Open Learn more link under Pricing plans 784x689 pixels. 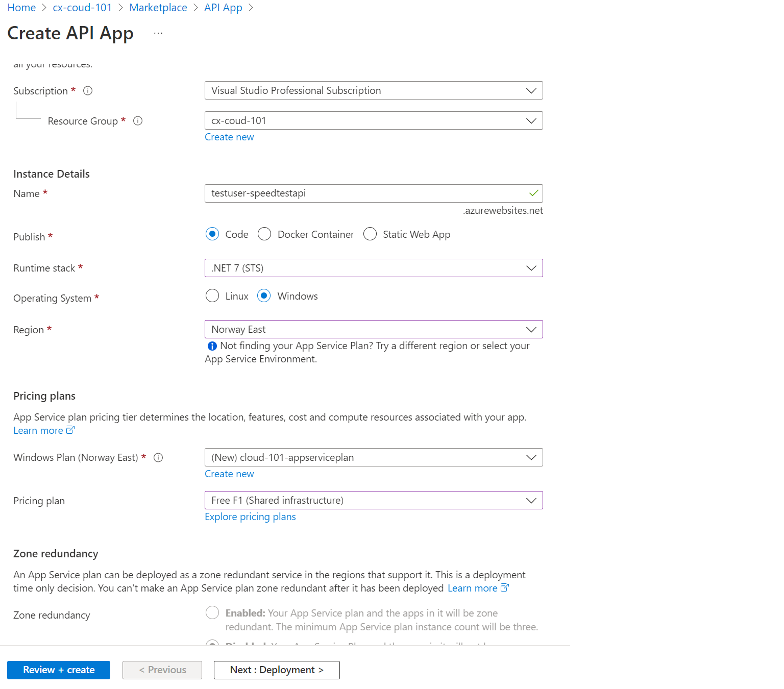38,430
